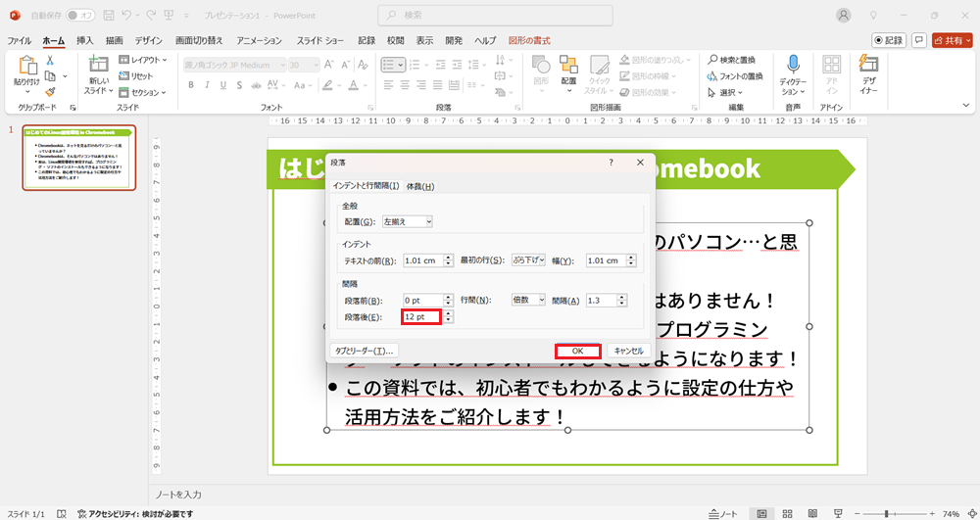
Task: Click the Underline U icon
Action: tap(223, 85)
